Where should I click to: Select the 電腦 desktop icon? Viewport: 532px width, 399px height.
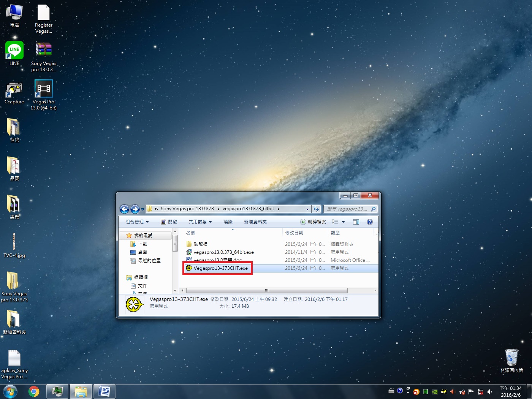14,16
